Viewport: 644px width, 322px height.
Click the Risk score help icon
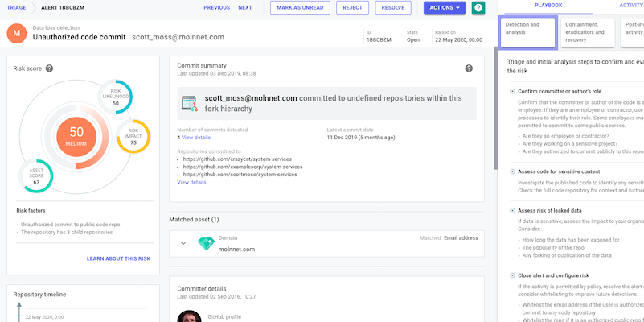point(49,68)
